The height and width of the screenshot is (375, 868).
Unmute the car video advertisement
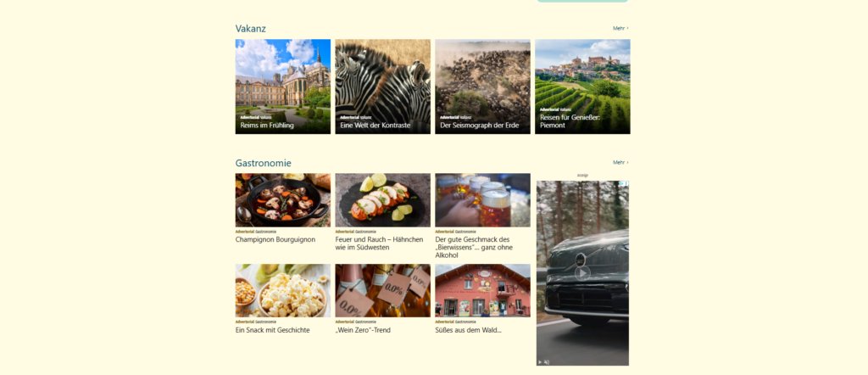coord(547,361)
